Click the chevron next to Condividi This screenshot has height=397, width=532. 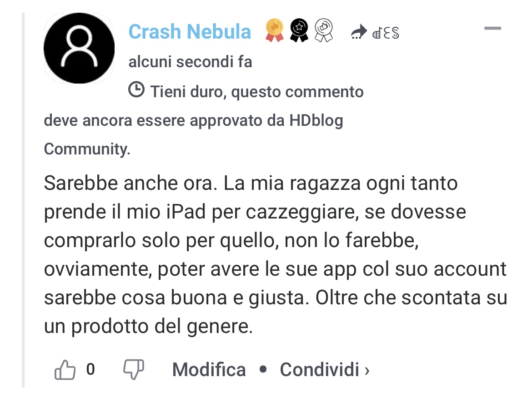pyautogui.click(x=367, y=371)
